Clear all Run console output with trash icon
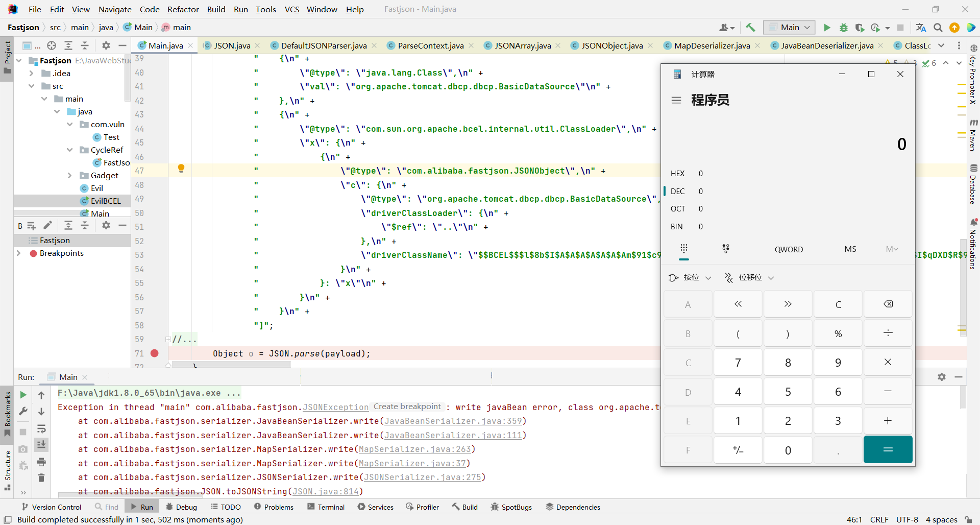The image size is (980, 525). point(41,478)
